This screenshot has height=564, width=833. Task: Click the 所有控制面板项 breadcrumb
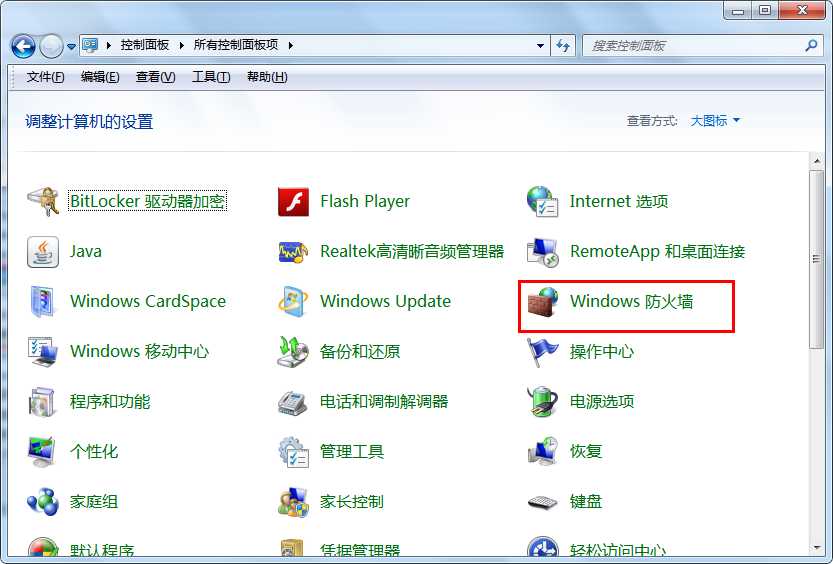point(236,45)
